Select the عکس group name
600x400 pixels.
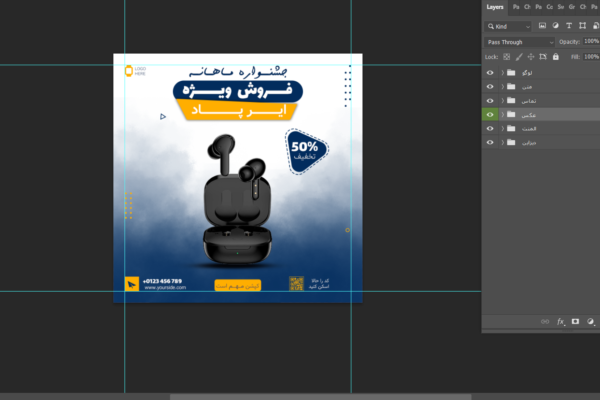coord(528,115)
